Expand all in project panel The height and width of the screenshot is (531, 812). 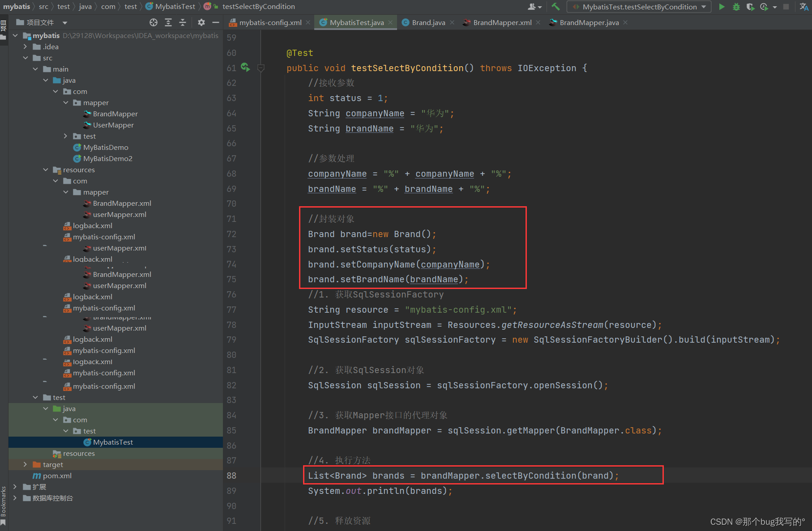pos(168,22)
